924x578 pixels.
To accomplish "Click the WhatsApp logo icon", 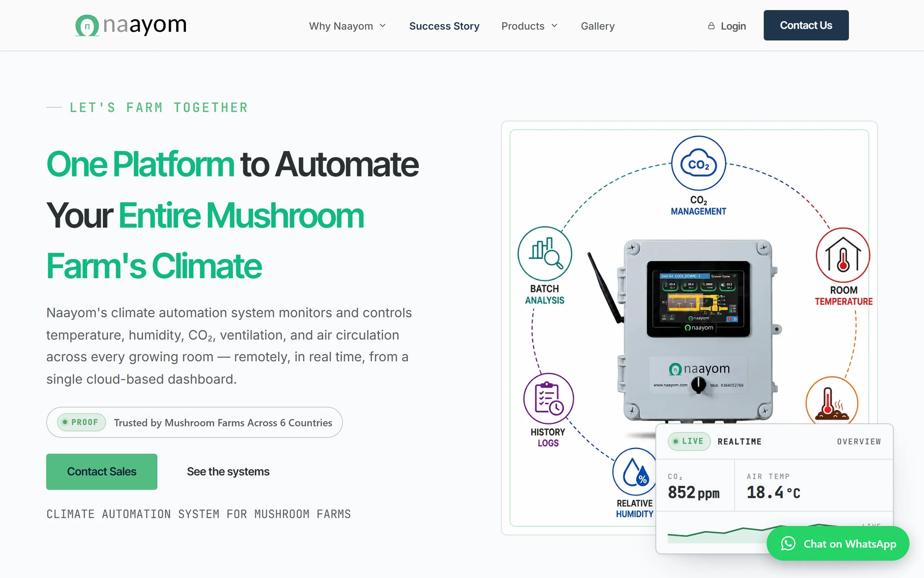I will tap(788, 544).
